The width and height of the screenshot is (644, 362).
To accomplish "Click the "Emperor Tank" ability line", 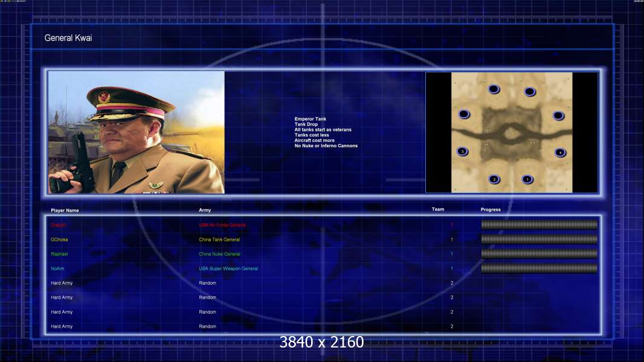I will (310, 119).
